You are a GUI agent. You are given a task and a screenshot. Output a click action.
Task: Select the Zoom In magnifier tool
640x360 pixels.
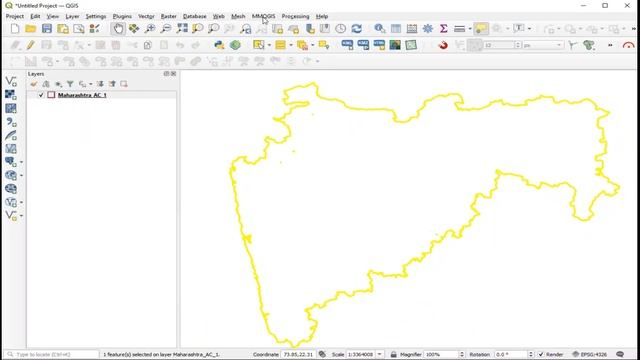pos(150,29)
